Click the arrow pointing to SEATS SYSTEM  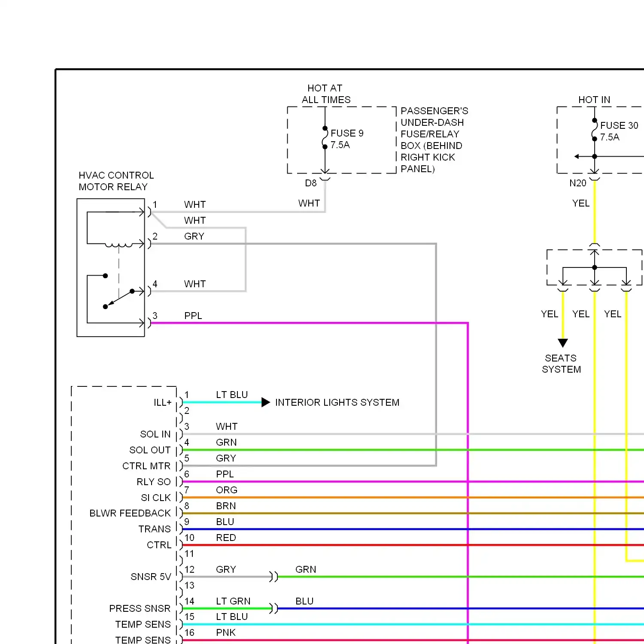[x=563, y=343]
